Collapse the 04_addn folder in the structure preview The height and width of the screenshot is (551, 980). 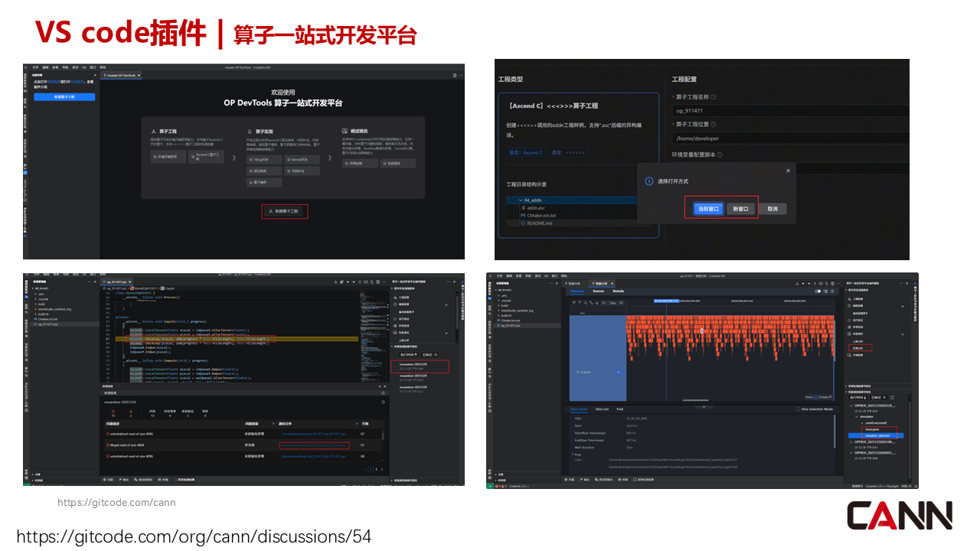click(x=521, y=201)
